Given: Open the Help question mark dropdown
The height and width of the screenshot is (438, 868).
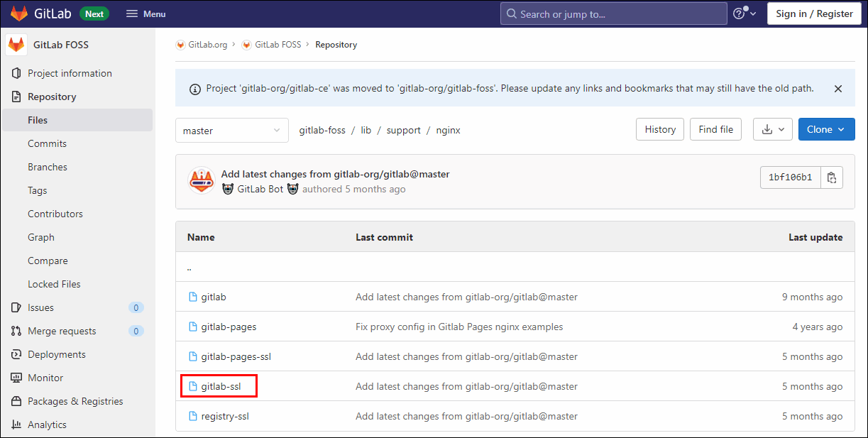Looking at the screenshot, I should point(745,13).
